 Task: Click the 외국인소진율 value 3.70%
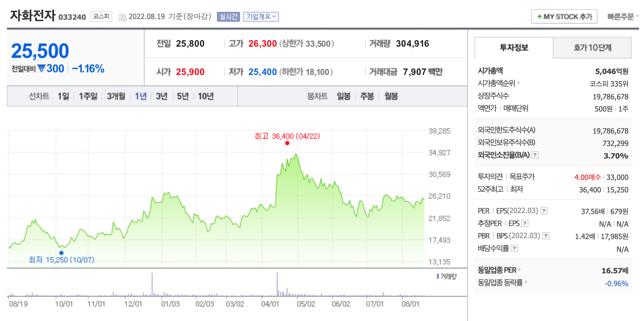pos(616,156)
